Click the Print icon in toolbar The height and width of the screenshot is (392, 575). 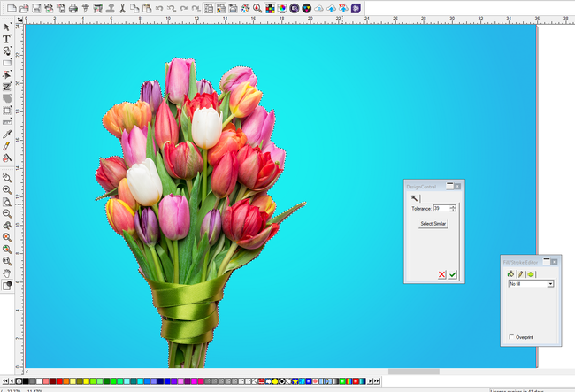(x=73, y=8)
